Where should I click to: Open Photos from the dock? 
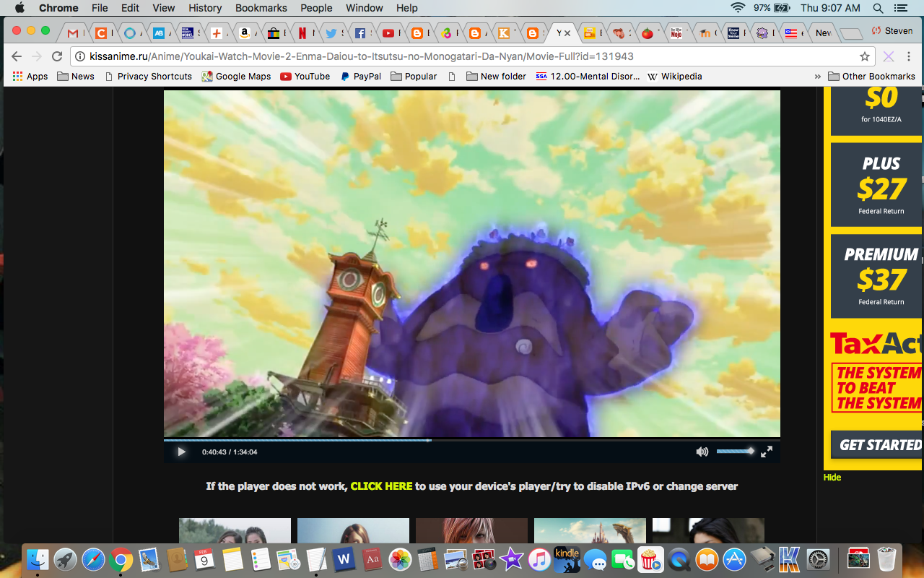point(399,559)
